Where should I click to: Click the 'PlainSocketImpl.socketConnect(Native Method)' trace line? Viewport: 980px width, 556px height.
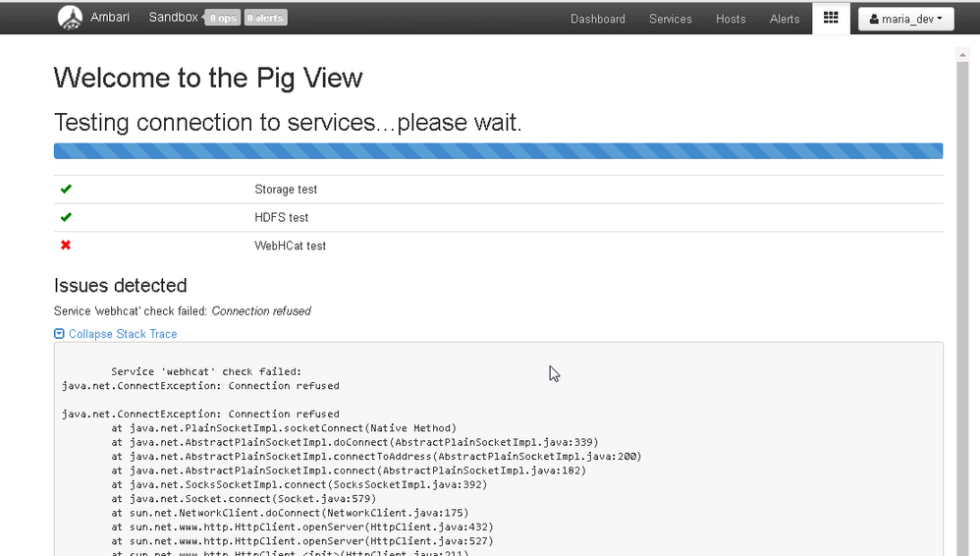pos(284,428)
